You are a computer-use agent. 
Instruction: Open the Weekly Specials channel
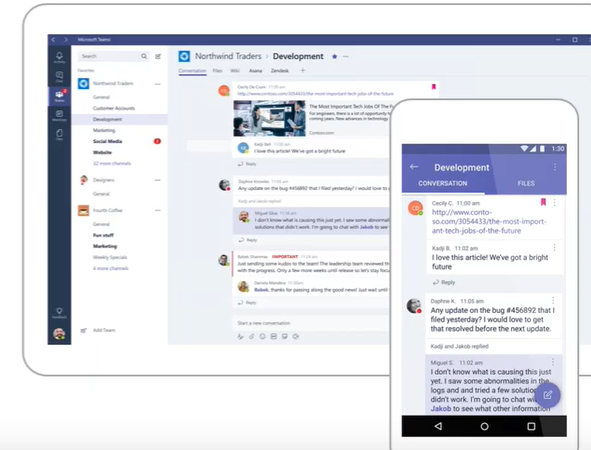click(110, 257)
